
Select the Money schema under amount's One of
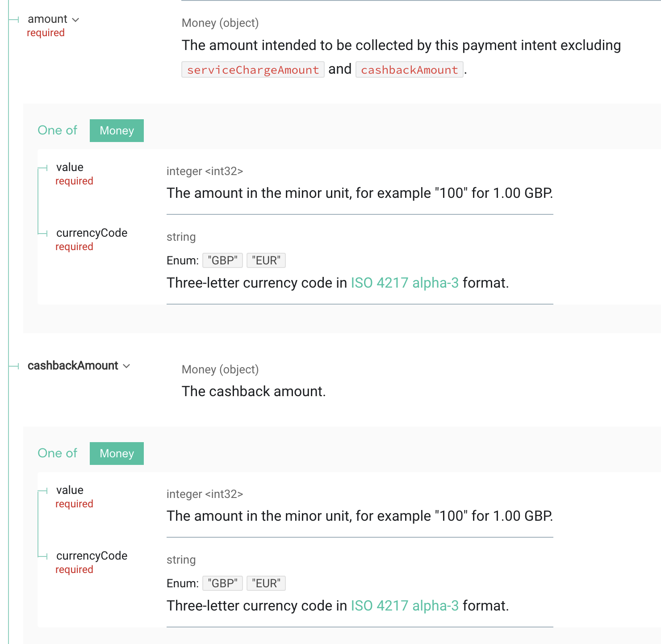point(117,130)
